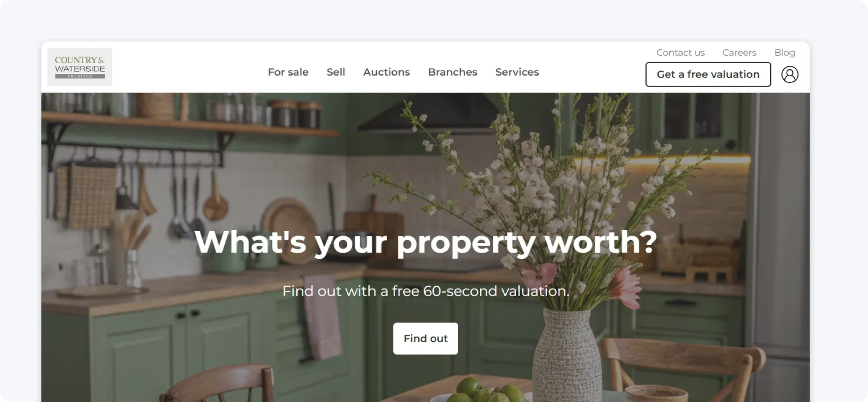Visit the Careers link
868x402 pixels.
(x=739, y=53)
